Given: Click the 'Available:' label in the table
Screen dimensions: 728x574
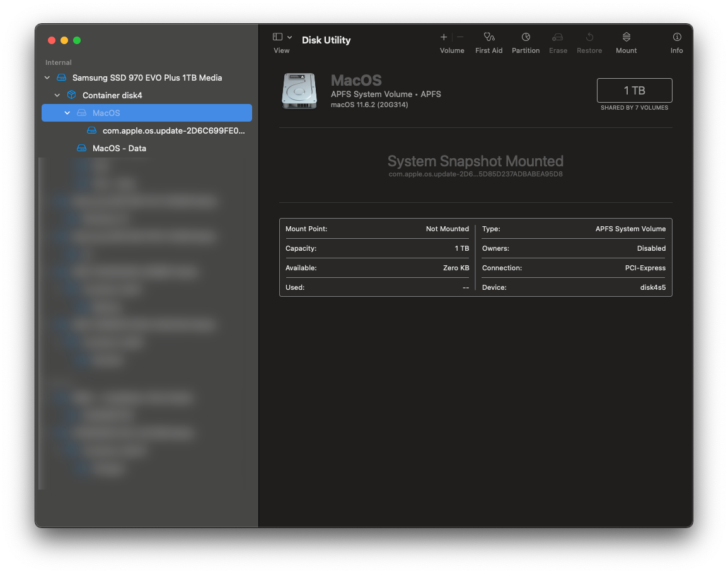Looking at the screenshot, I should [x=301, y=268].
